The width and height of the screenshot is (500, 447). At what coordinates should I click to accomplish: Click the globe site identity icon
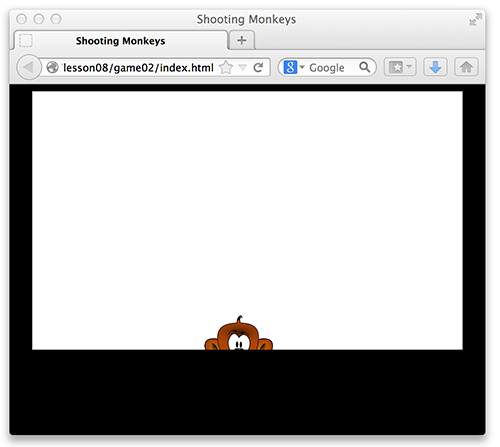coord(53,68)
